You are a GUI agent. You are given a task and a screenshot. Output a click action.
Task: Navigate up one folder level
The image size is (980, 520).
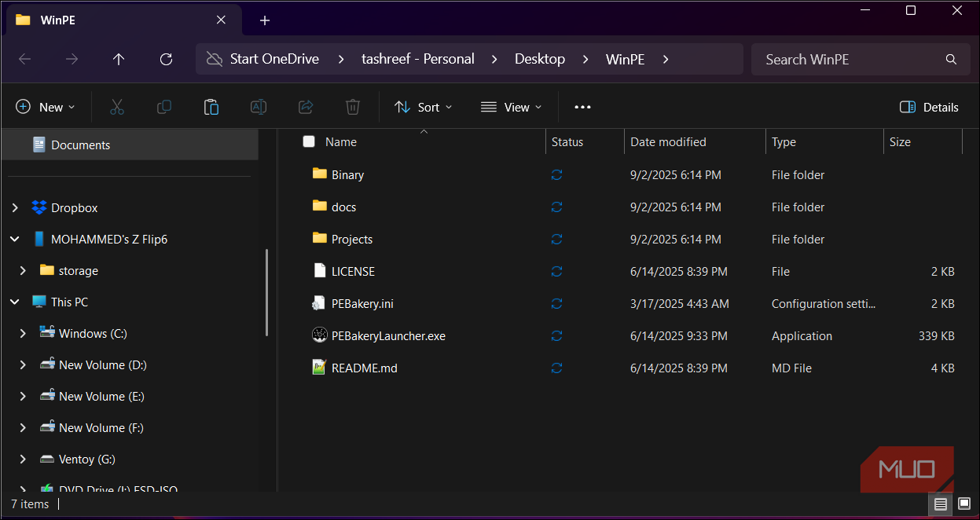119,59
